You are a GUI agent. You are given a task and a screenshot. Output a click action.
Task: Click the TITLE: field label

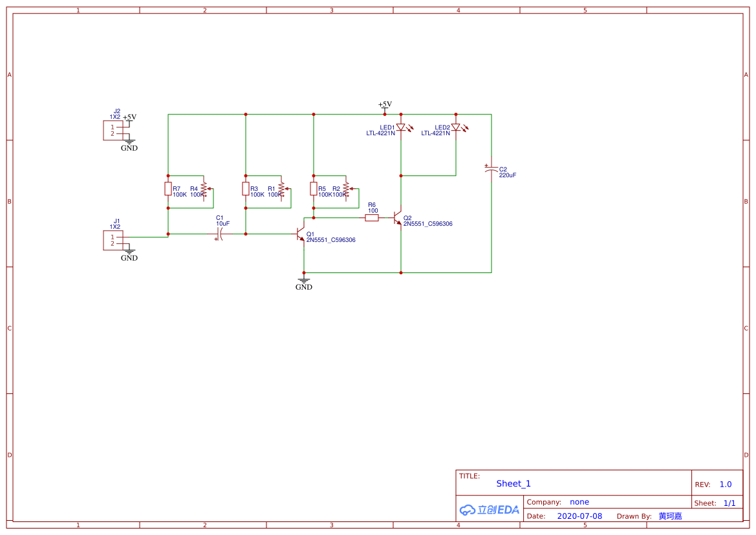click(469, 476)
